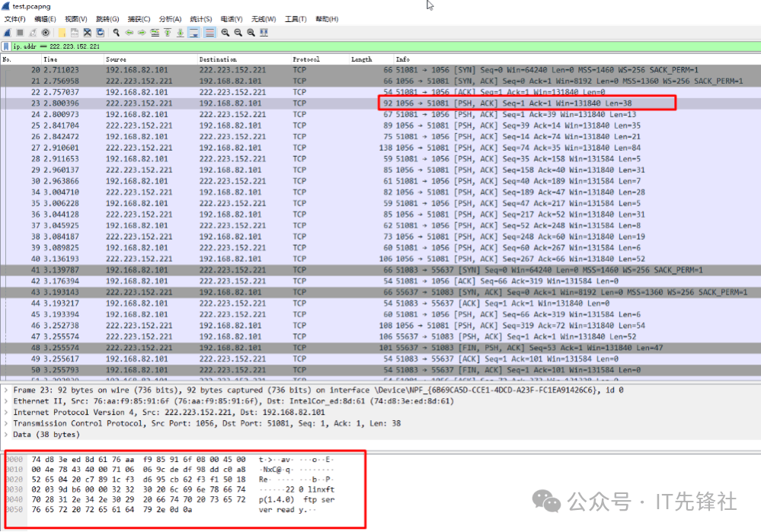Expand the Ethernet II section
Screen dimensions: 761x532
point(7,401)
